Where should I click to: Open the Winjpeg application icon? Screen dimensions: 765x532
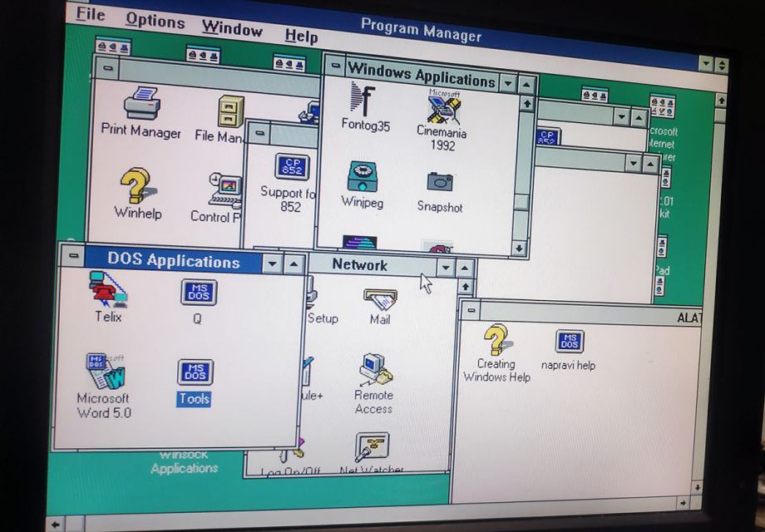point(361,177)
